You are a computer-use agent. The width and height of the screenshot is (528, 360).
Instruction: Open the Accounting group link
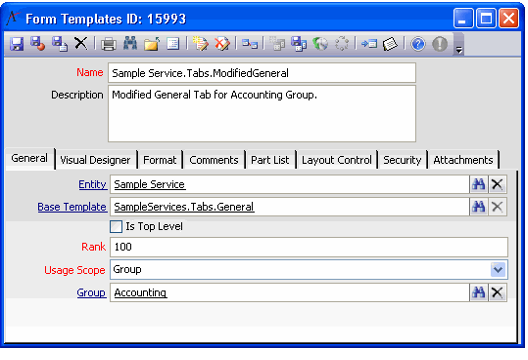point(140,293)
